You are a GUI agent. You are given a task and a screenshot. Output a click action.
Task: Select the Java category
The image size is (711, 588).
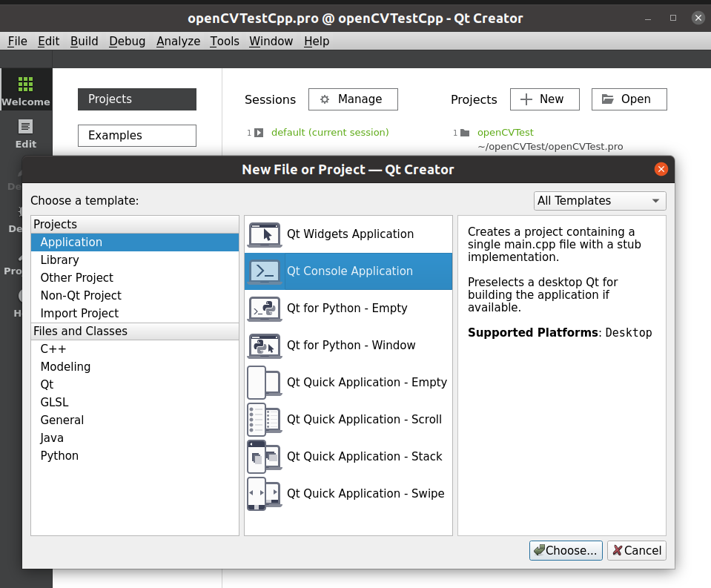[135, 438]
